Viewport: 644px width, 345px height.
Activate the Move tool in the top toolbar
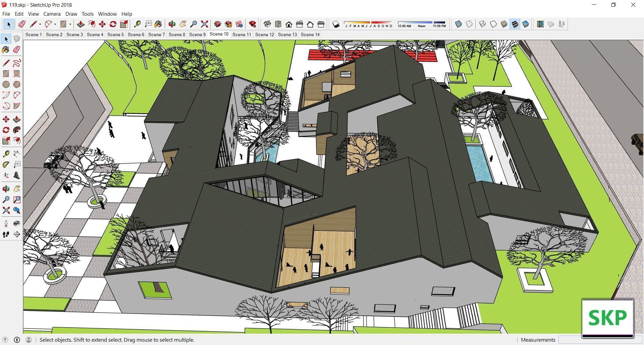click(102, 24)
